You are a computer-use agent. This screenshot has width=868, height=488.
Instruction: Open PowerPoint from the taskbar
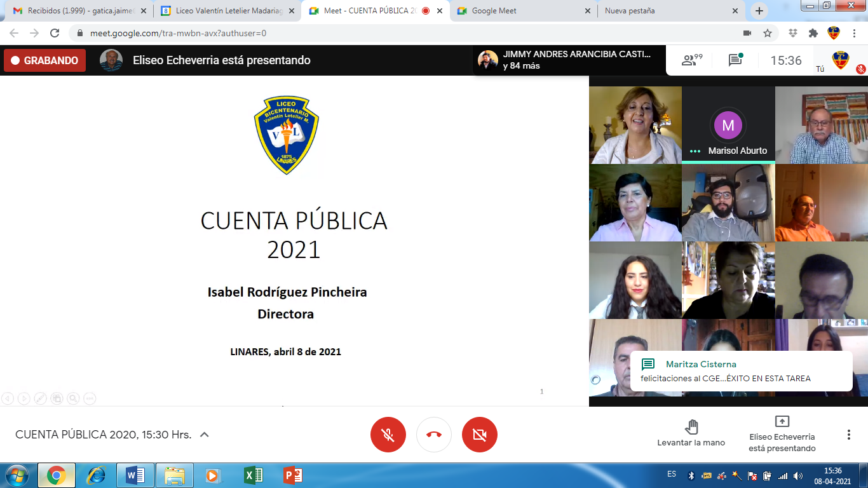pyautogui.click(x=292, y=475)
